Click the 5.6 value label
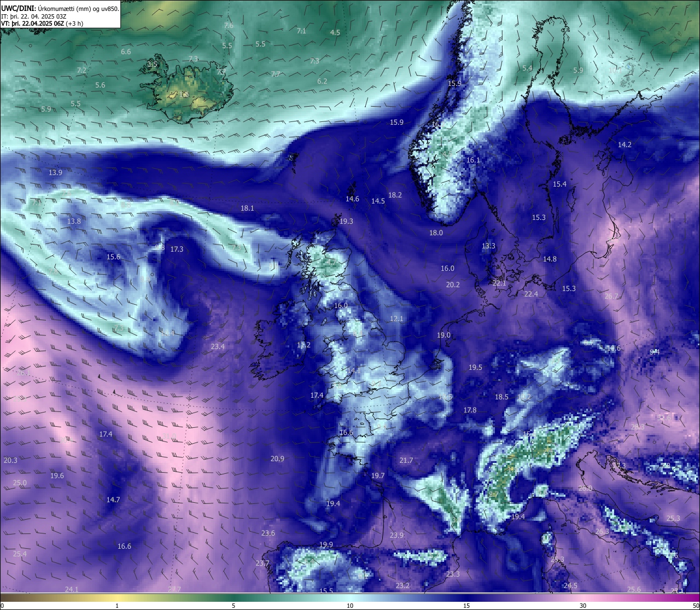Image resolution: width=700 pixels, height=610 pixels. (100, 85)
